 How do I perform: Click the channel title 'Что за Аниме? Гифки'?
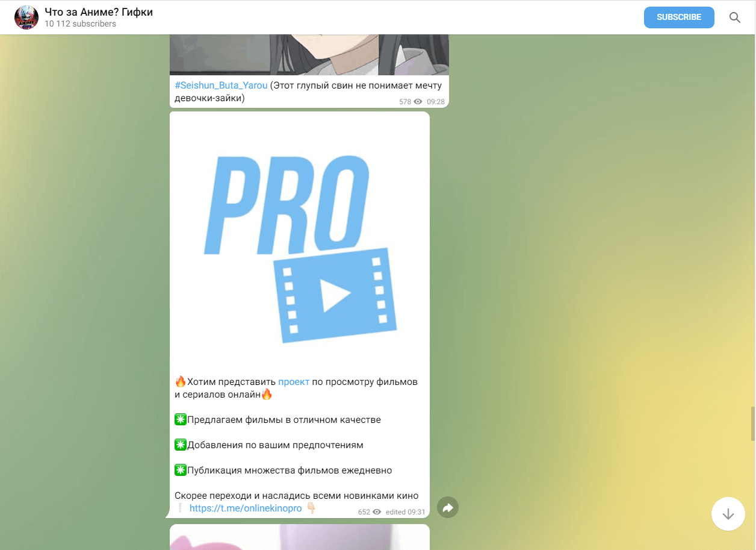point(99,12)
